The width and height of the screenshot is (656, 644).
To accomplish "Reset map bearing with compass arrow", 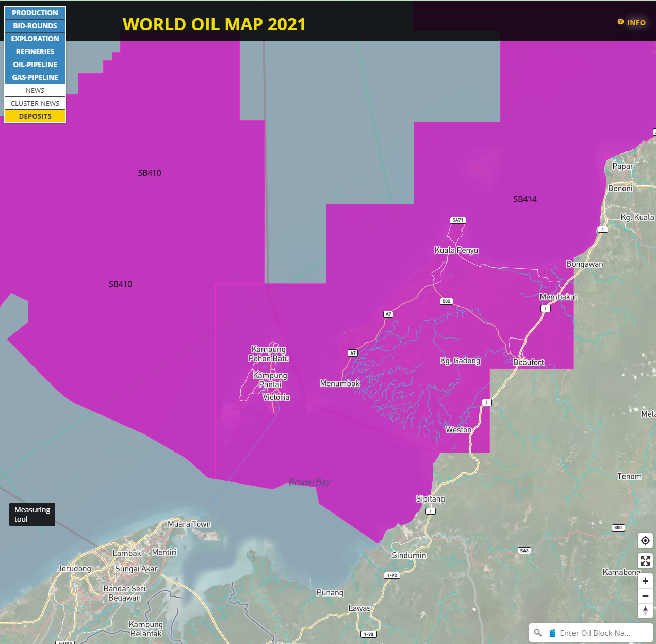I will click(x=645, y=611).
